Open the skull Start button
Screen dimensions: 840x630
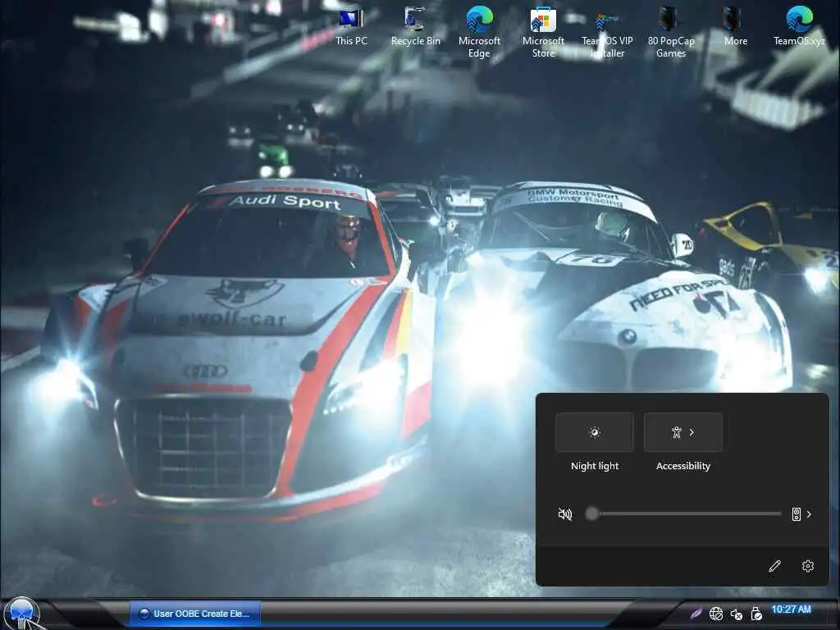point(22,612)
